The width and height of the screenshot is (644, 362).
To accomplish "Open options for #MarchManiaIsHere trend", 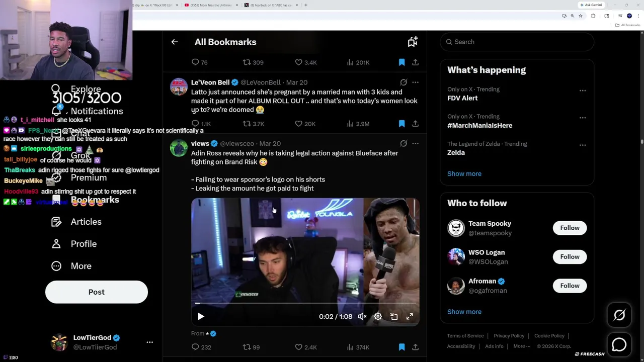I will pyautogui.click(x=582, y=118).
